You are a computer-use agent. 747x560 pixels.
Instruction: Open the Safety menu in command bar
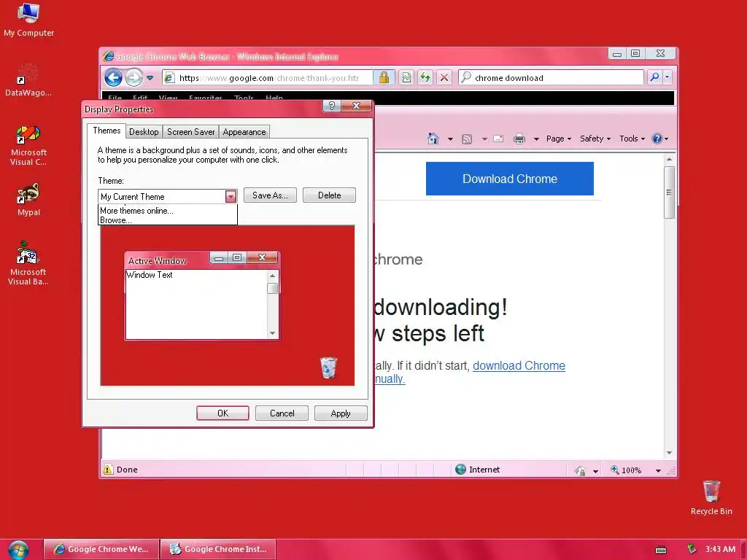tap(595, 139)
